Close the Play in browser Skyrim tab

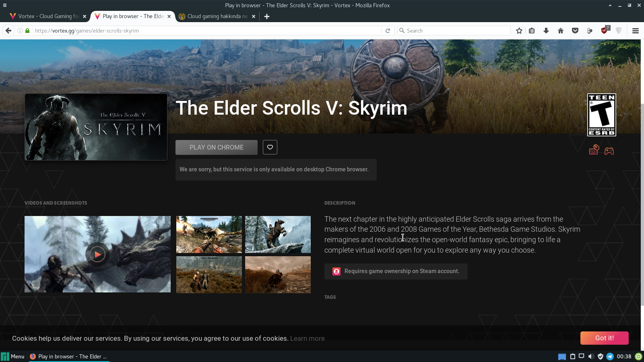click(169, 16)
